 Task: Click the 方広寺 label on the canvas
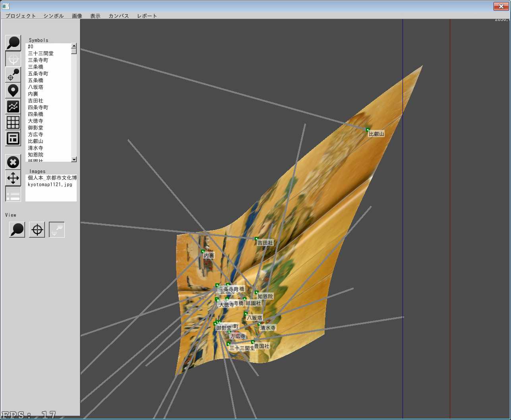[238, 336]
